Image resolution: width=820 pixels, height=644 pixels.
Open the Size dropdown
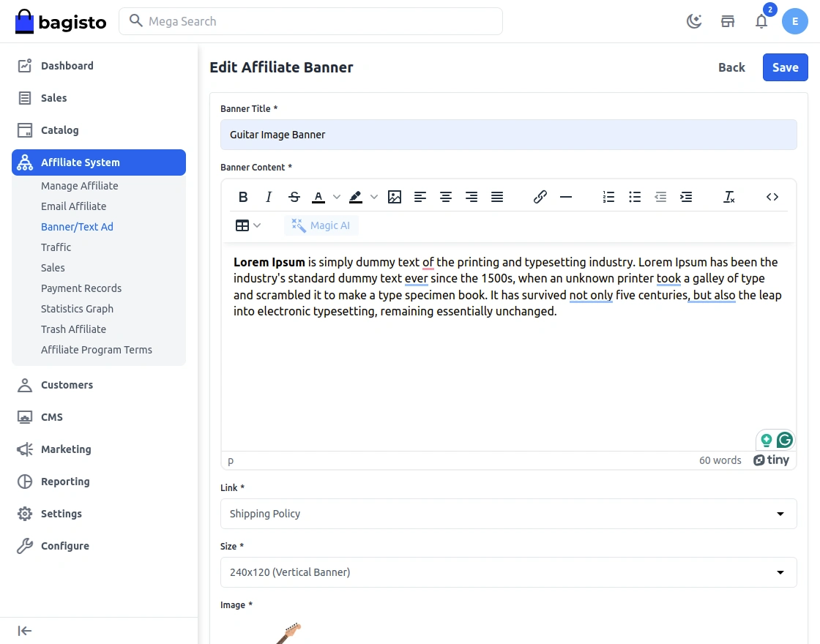(508, 572)
